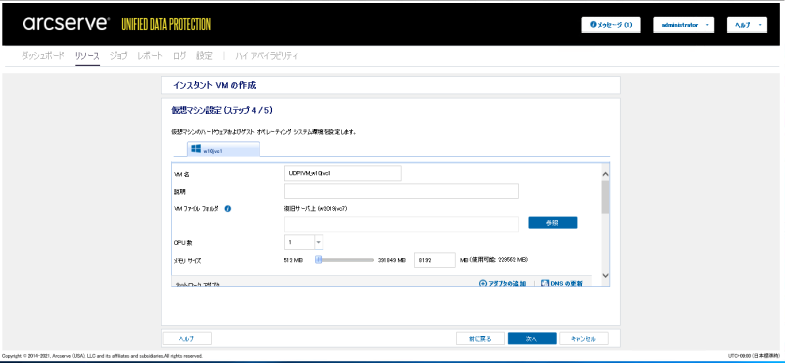Open the 設定 tab
The width and height of the screenshot is (785, 363).
pos(204,56)
